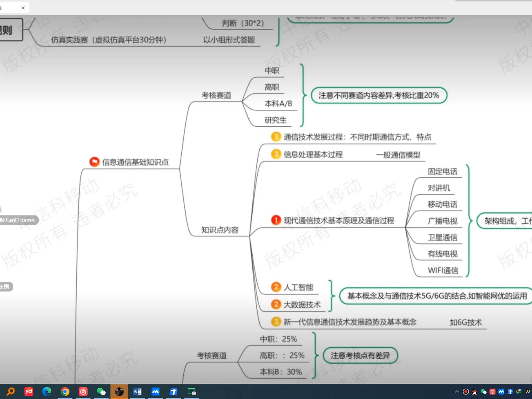532x399 pixels.
Task: Select the 信息通信基础知识点 node
Action: [x=135, y=162]
